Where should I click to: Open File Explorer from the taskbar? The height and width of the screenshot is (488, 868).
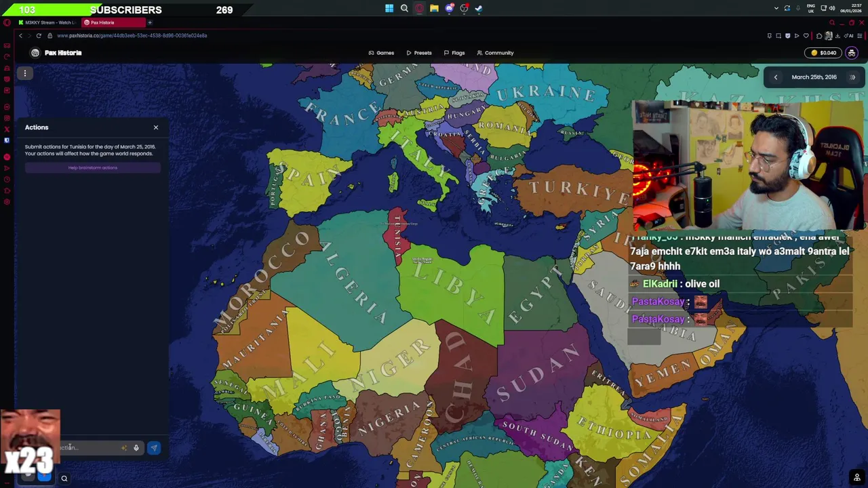(434, 9)
